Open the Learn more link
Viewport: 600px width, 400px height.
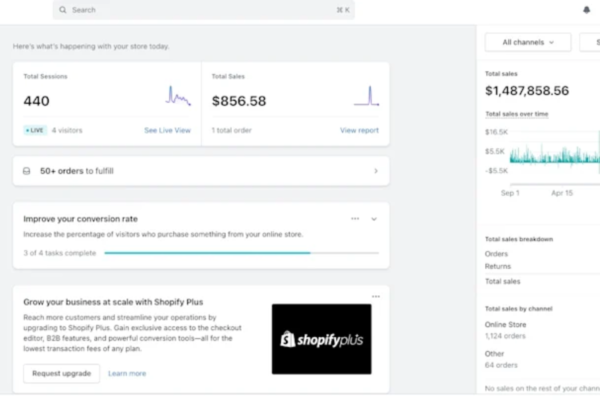click(x=127, y=374)
